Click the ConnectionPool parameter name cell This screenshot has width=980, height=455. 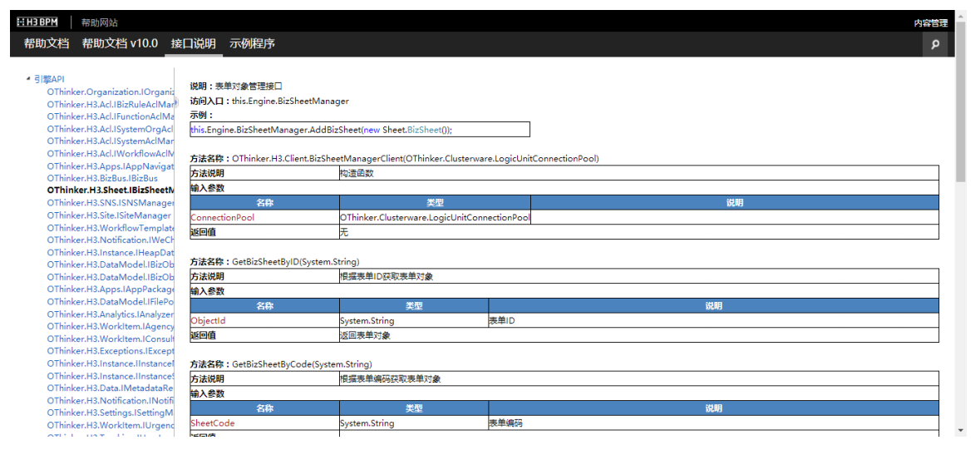[264, 218]
